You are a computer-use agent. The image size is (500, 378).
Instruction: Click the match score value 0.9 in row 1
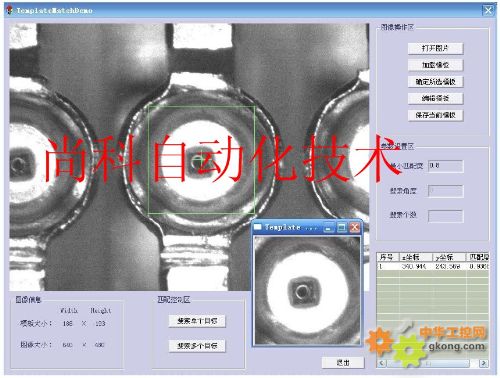(479, 266)
